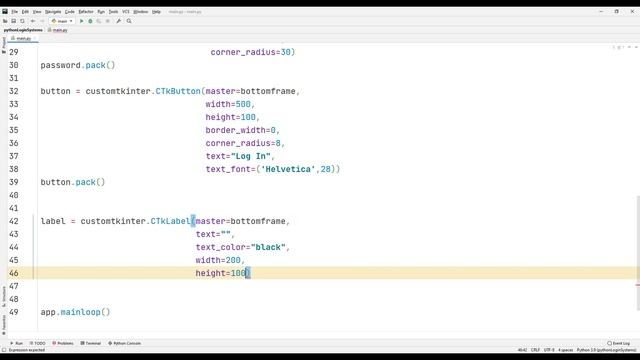The height and width of the screenshot is (360, 640).
Task: Click line number 42 in the gutter
Action: (14, 221)
